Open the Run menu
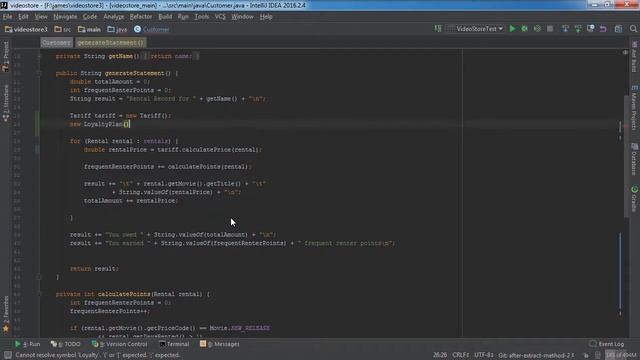 (183, 17)
